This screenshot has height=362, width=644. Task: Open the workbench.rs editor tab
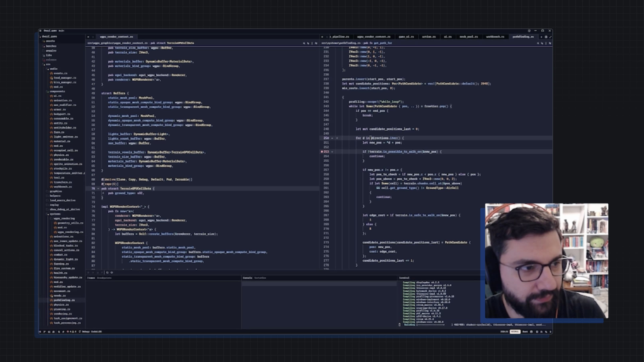pos(495,37)
